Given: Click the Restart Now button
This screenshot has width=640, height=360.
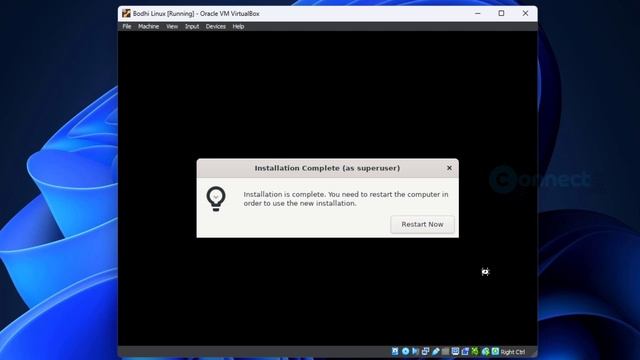Looking at the screenshot, I should (x=422, y=224).
